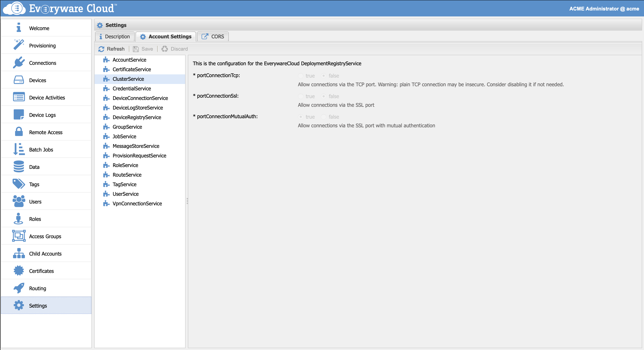Screen dimensions: 644x350
Task: Select DeviceConnectionService in service list
Action: (x=140, y=98)
